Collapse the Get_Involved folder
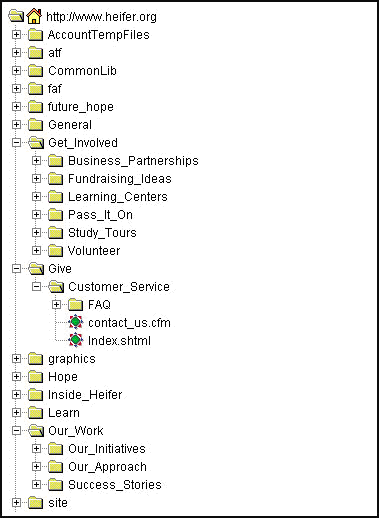Screen dimensions: 379x518 coord(16,143)
